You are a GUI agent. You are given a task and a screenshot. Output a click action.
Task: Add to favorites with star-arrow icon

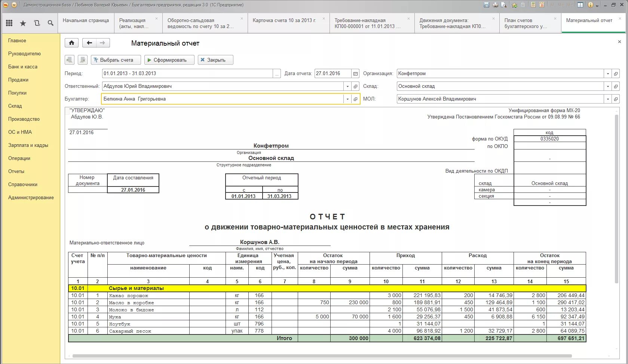[515, 5]
